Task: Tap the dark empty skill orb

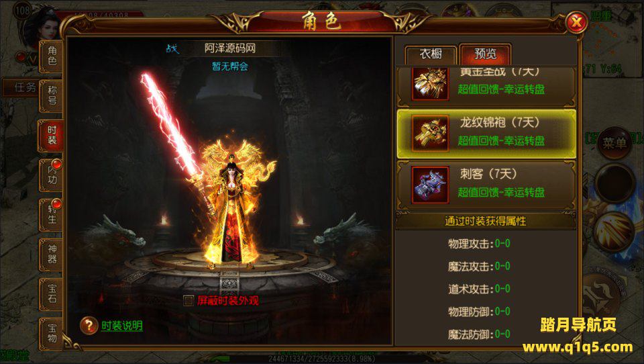Action: tap(614, 183)
